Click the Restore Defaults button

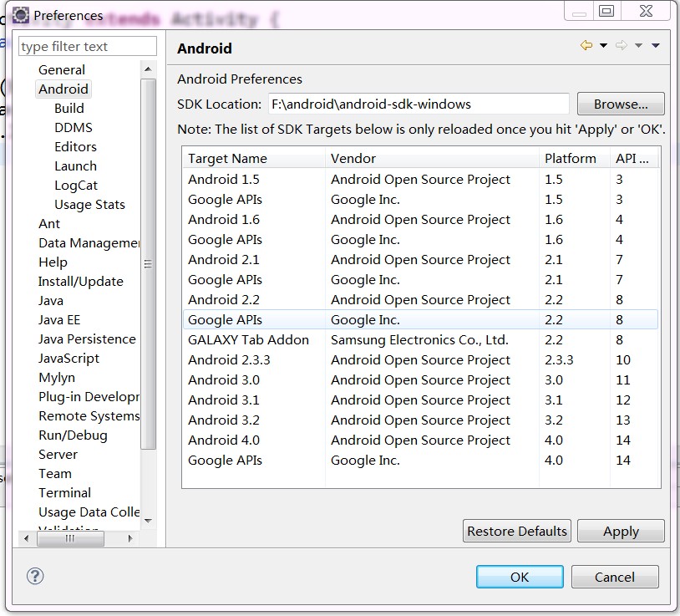pyautogui.click(x=517, y=532)
